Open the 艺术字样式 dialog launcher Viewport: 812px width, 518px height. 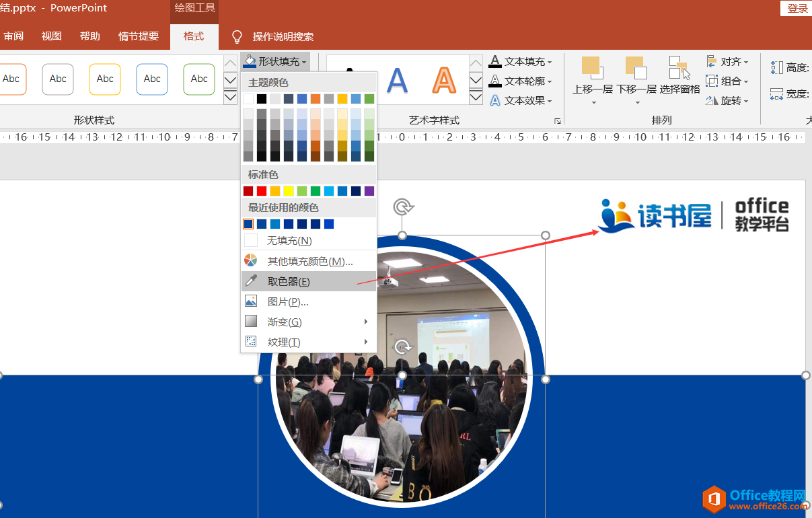(557, 121)
